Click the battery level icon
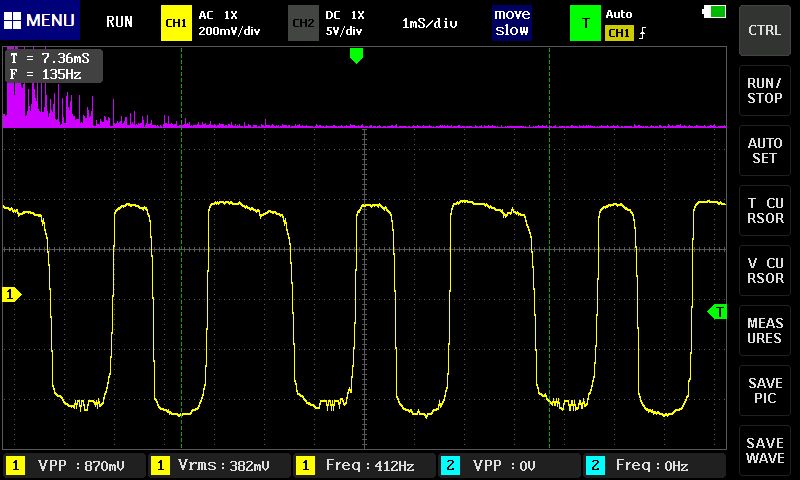 click(715, 12)
